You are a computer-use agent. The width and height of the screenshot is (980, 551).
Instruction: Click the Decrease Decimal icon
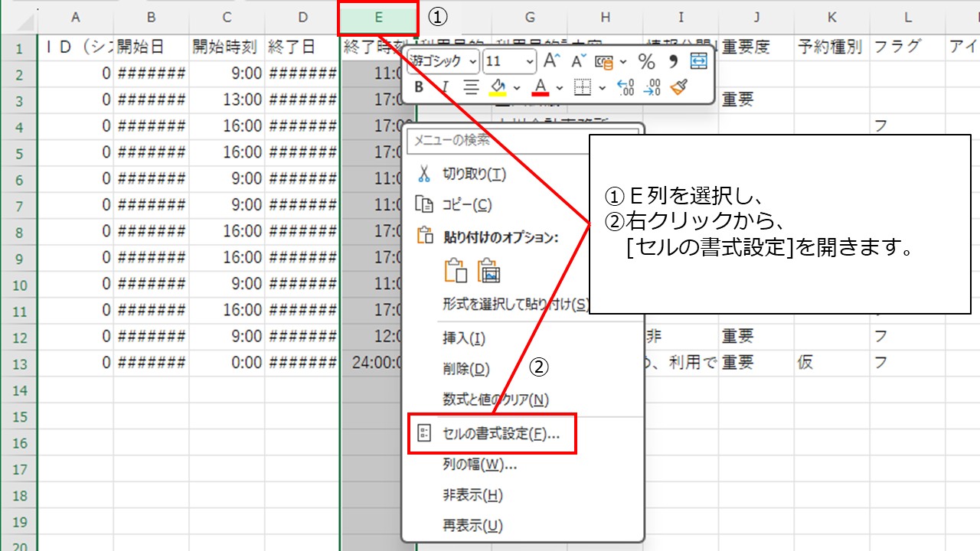(652, 86)
